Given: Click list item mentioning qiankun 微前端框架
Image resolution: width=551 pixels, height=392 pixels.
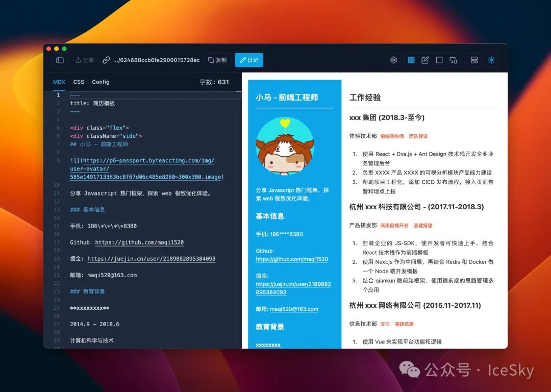Looking at the screenshot, I should [428, 285].
